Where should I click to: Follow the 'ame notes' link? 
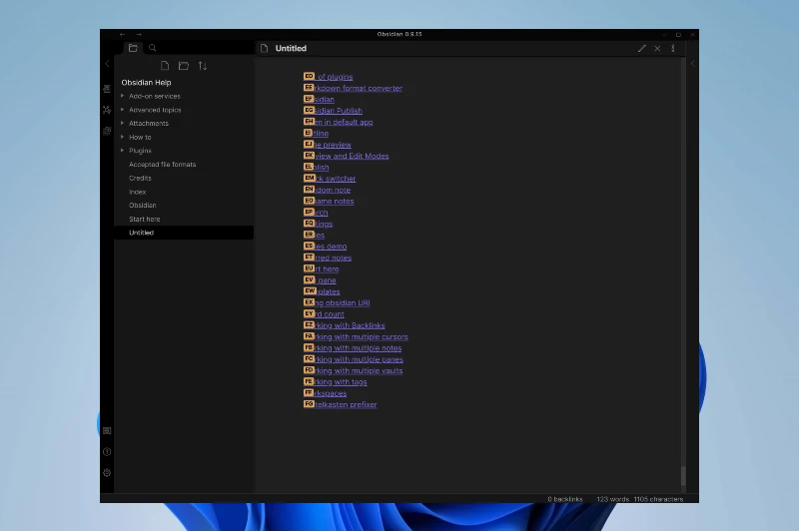(335, 201)
